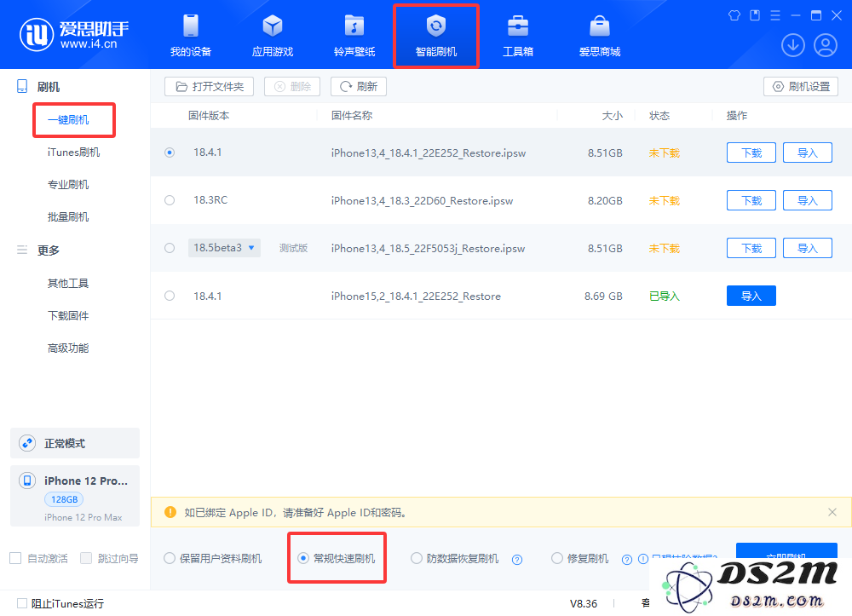Select the 18.5beta3 firmware radio button
Viewport: 852px width, 616px height.
click(170, 248)
